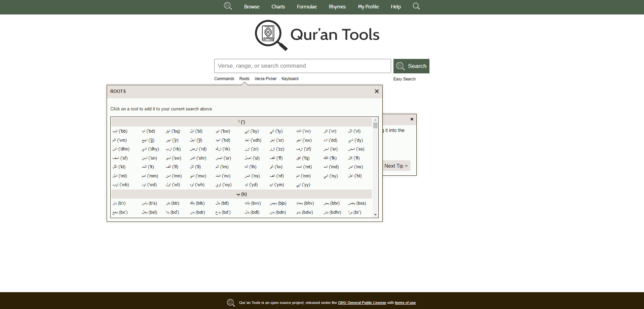Add root (bxs) to search
Viewport: 644px width, 309px height.
point(357,203)
